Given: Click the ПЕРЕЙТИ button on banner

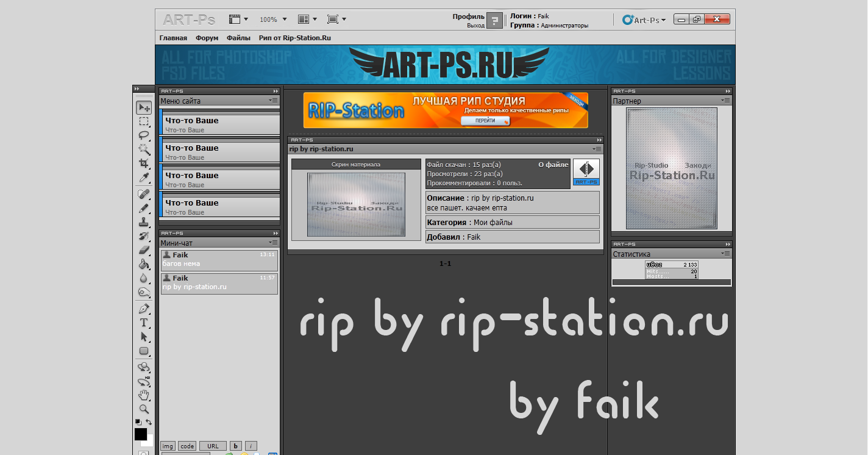Looking at the screenshot, I should pos(485,121).
